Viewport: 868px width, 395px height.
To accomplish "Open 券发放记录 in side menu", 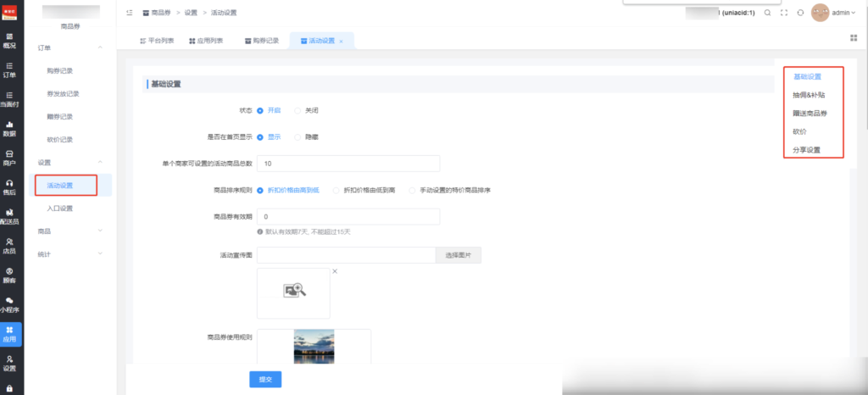I will click(x=63, y=93).
